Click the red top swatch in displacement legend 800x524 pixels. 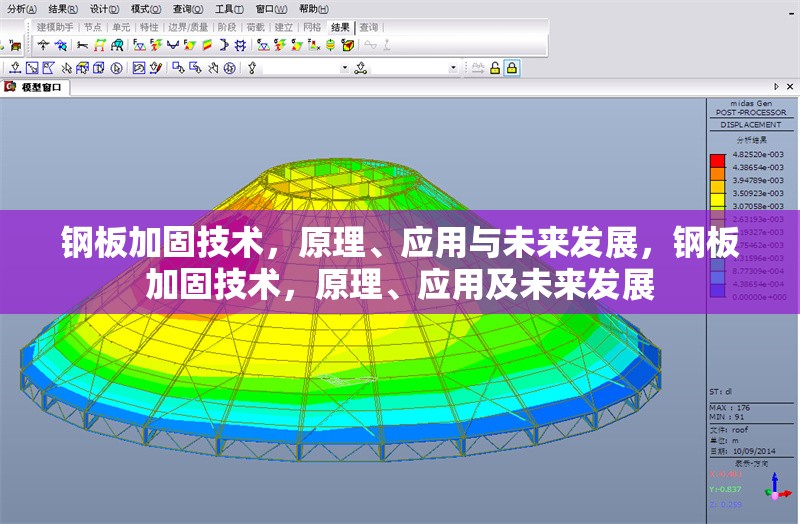717,160
